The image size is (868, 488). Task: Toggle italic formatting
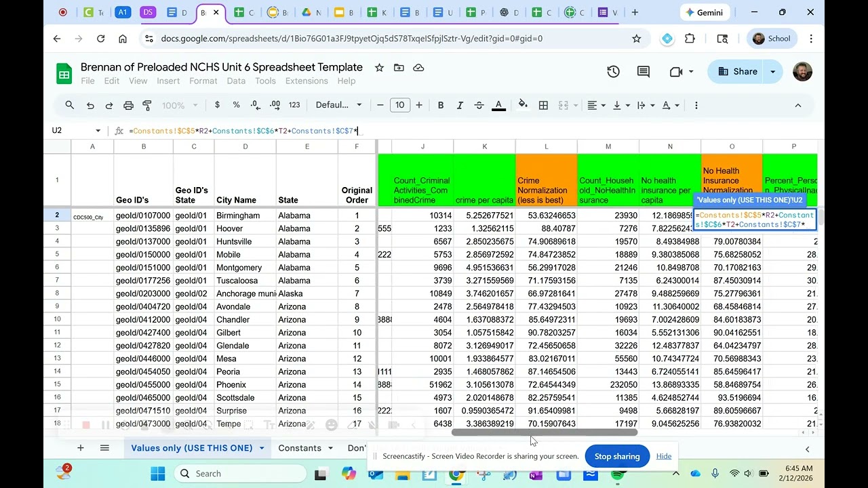460,105
